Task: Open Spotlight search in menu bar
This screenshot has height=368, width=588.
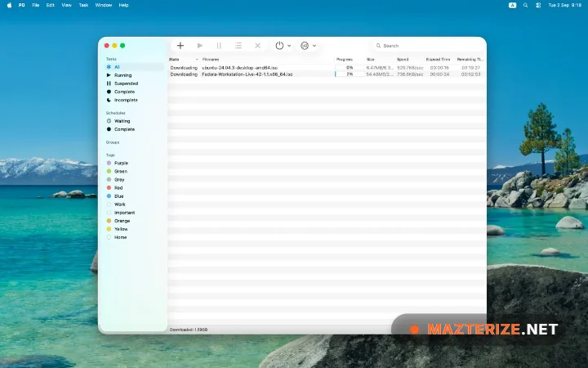Action: tap(525, 5)
